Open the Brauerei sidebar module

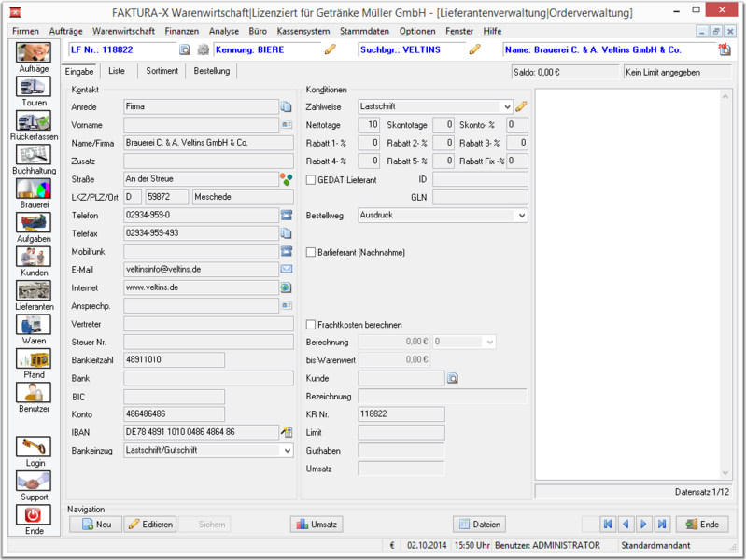tap(34, 189)
